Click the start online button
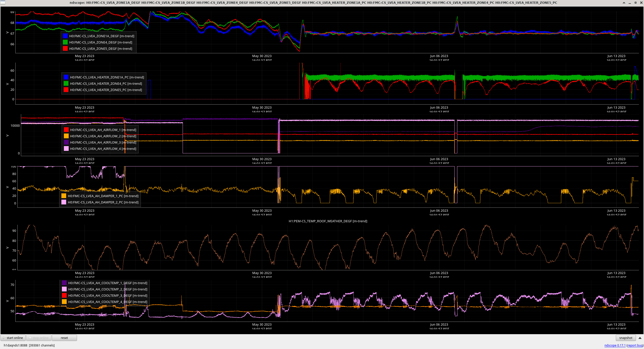Screen dimensions: 644x349 click(13, 338)
